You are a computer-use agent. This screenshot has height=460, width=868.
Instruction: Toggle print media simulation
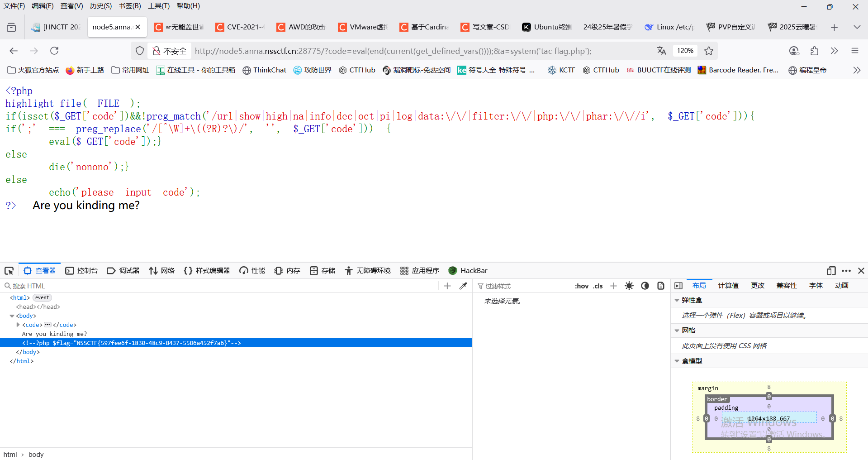pyautogui.click(x=661, y=286)
